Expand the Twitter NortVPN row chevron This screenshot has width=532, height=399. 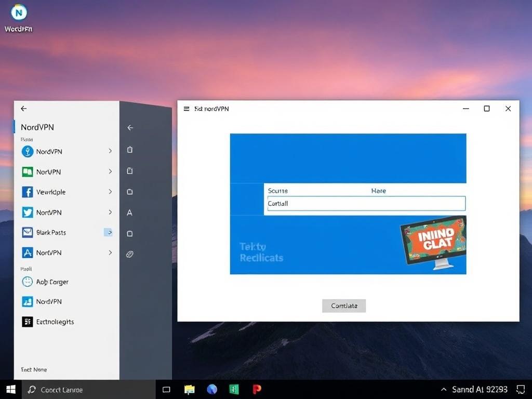[110, 212]
